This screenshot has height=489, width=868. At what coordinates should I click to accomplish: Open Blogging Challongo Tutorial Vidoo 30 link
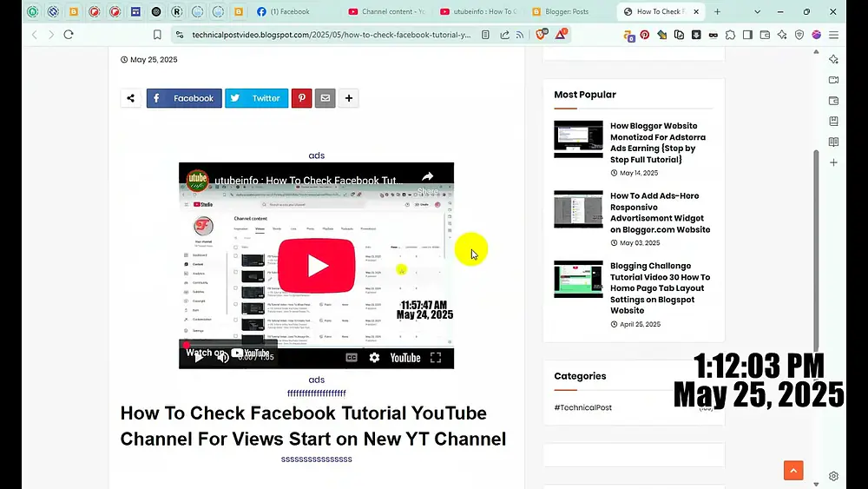(660, 288)
